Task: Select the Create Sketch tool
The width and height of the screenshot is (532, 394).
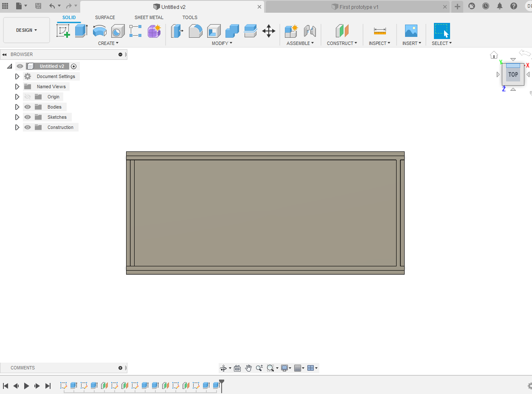Action: 64,31
